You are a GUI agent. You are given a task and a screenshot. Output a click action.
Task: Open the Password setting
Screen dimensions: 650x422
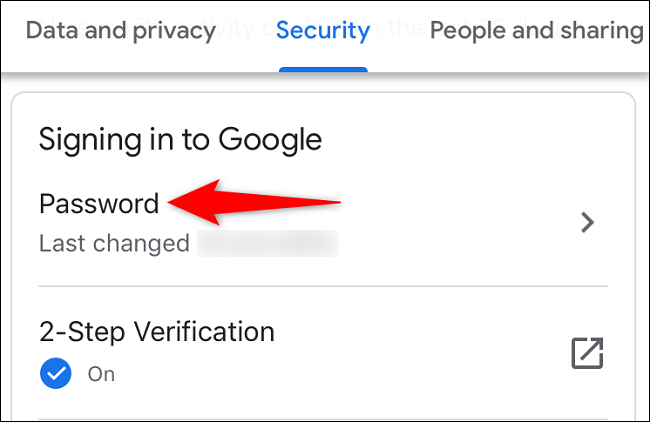[99, 204]
